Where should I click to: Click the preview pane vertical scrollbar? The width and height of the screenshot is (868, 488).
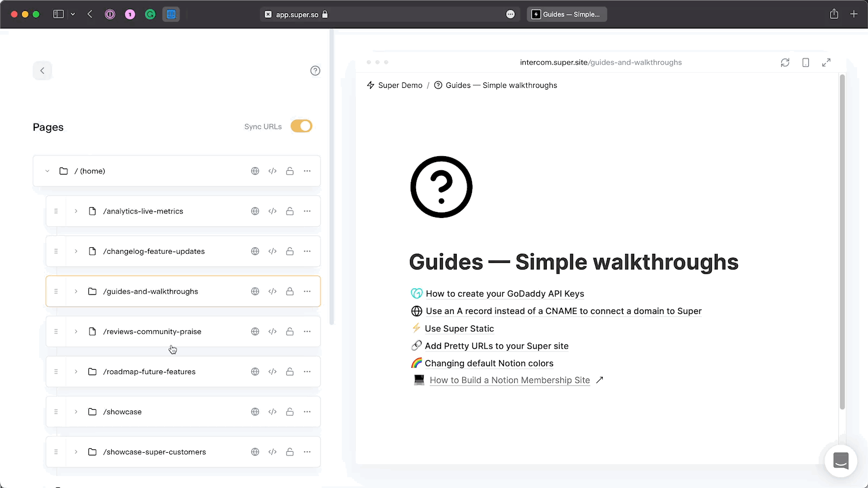tap(842, 244)
